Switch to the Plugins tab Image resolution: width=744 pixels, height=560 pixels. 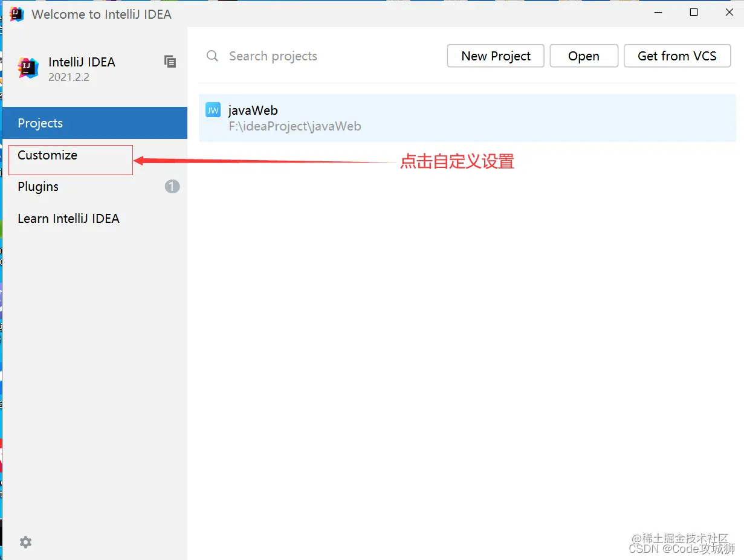[95, 187]
